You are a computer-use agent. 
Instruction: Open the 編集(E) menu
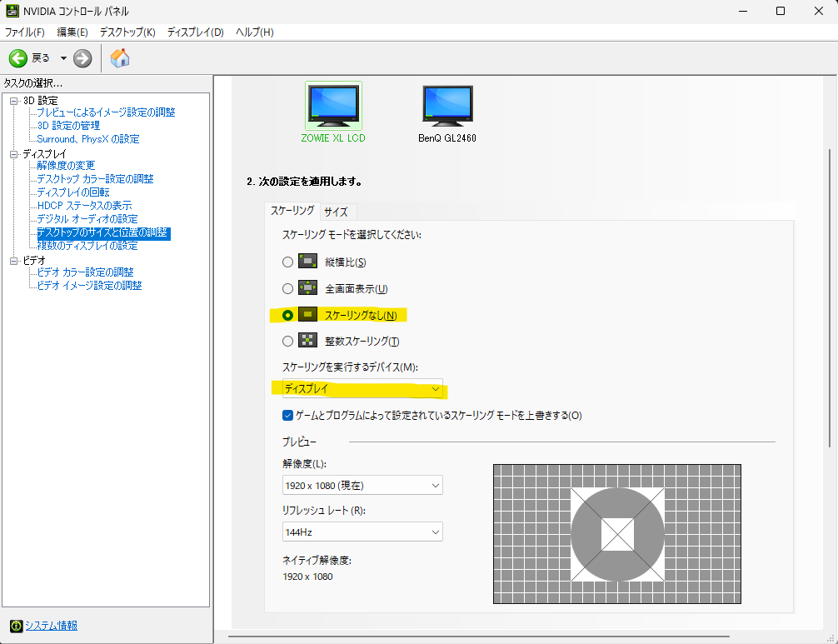click(x=72, y=32)
